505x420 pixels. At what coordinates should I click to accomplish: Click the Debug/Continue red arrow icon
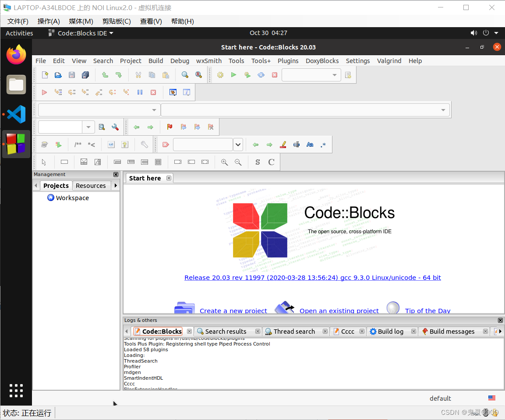[x=44, y=92]
